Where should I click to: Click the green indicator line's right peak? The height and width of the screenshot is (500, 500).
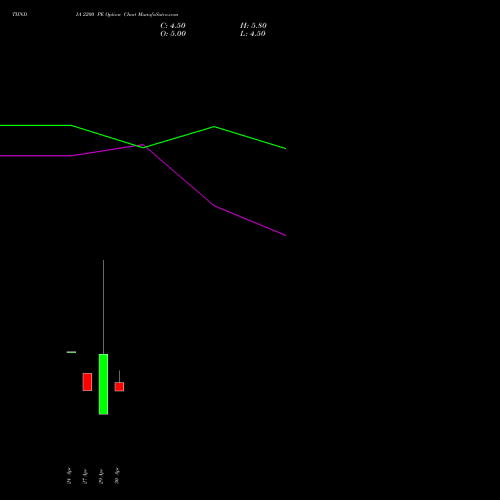[214, 127]
